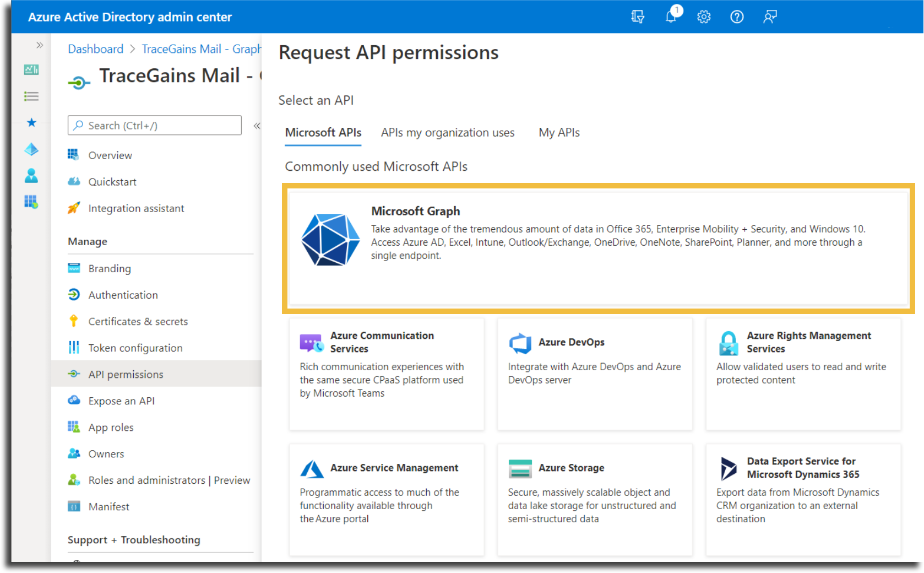The image size is (924, 573).
Task: Open the notifications bell
Action: 671,17
